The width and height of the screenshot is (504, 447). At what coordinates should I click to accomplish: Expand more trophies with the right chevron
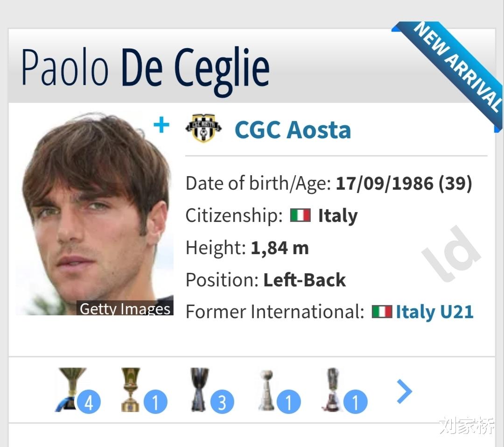404,392
